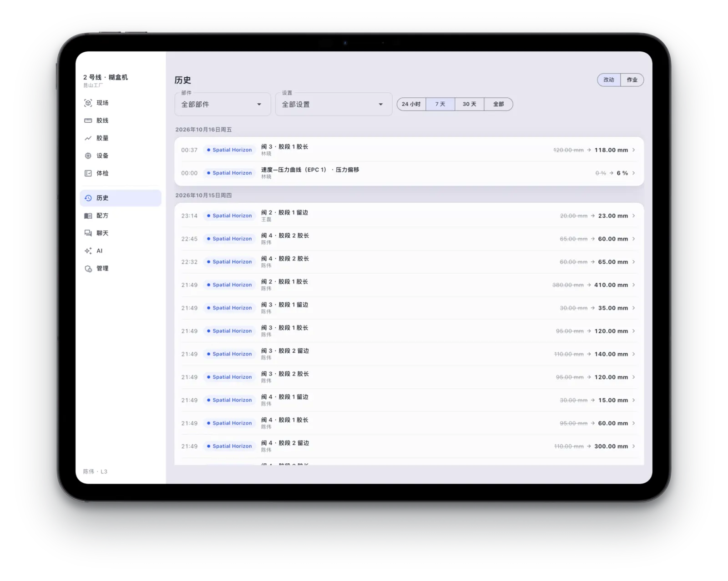Open chevron for 300.00 mm row
Screen dimensions: 728x581
633,446
